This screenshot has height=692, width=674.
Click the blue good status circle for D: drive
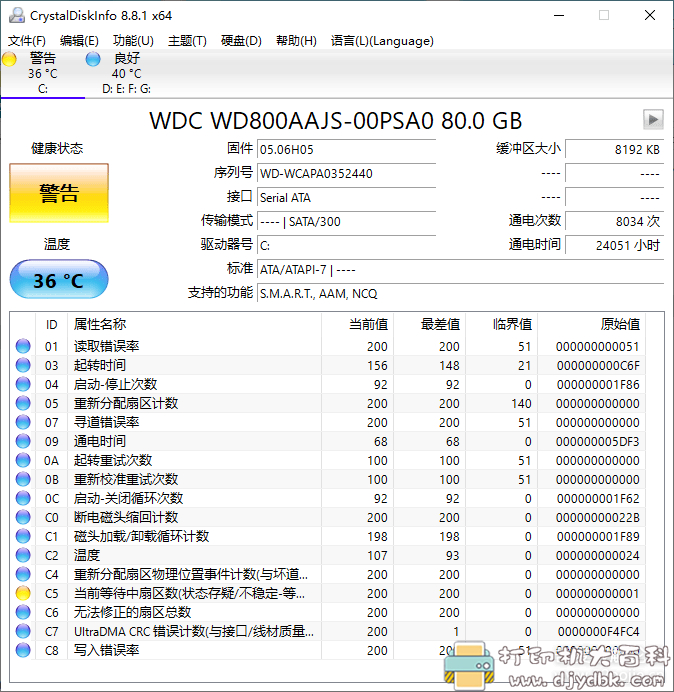(x=93, y=59)
